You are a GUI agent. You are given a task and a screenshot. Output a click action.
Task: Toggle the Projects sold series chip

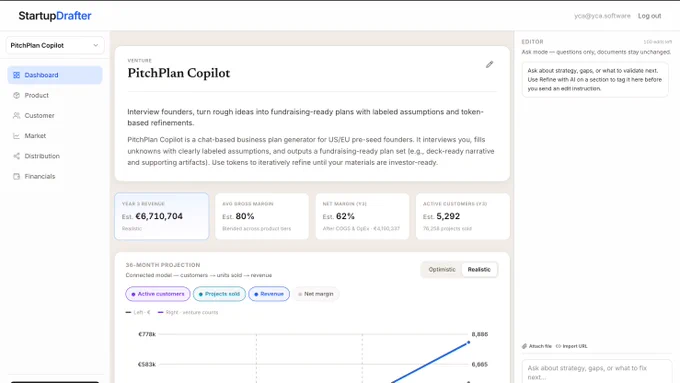tap(219, 294)
